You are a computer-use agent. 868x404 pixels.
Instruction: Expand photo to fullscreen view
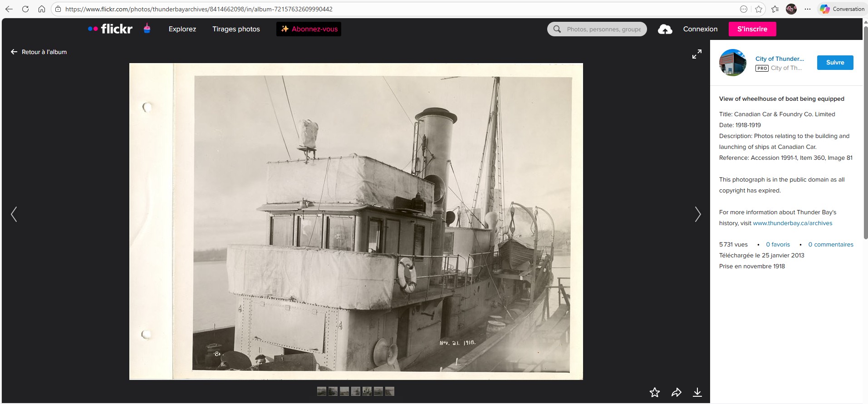tap(696, 54)
